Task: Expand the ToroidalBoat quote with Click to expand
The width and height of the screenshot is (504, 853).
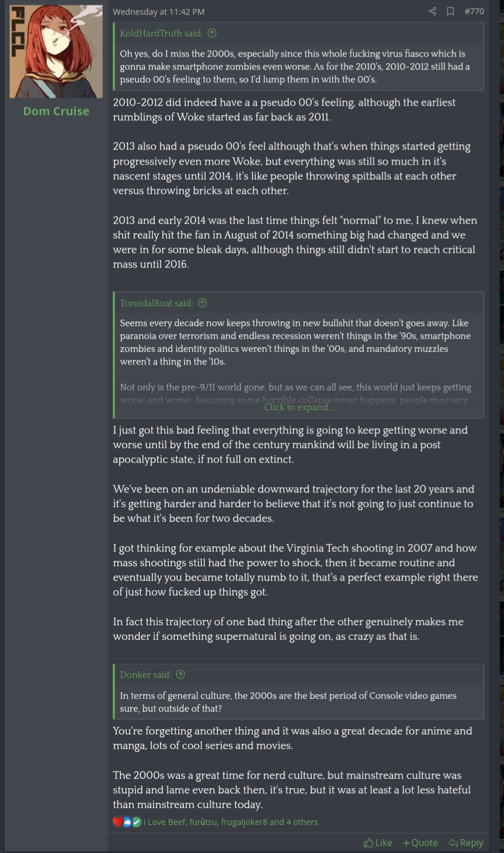Action: pyautogui.click(x=298, y=407)
